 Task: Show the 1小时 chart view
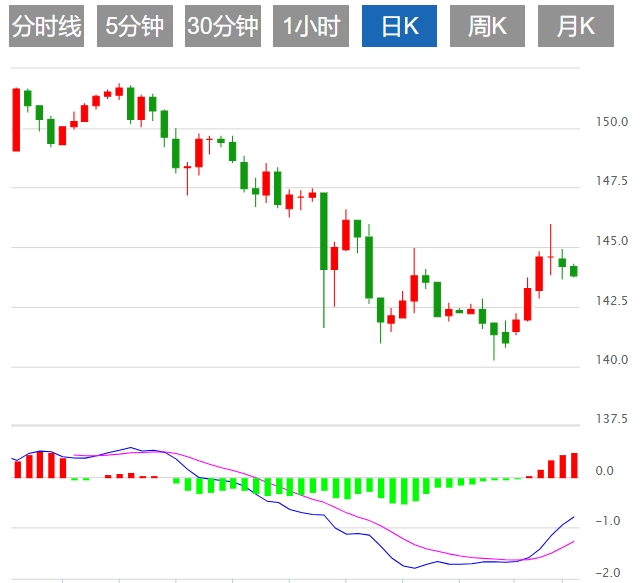[310, 26]
